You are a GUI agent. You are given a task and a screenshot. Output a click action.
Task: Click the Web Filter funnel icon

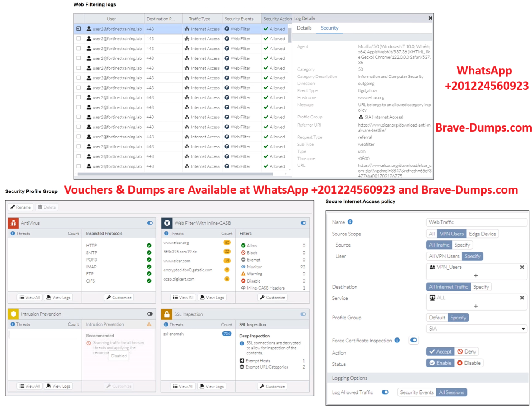pyautogui.click(x=167, y=223)
